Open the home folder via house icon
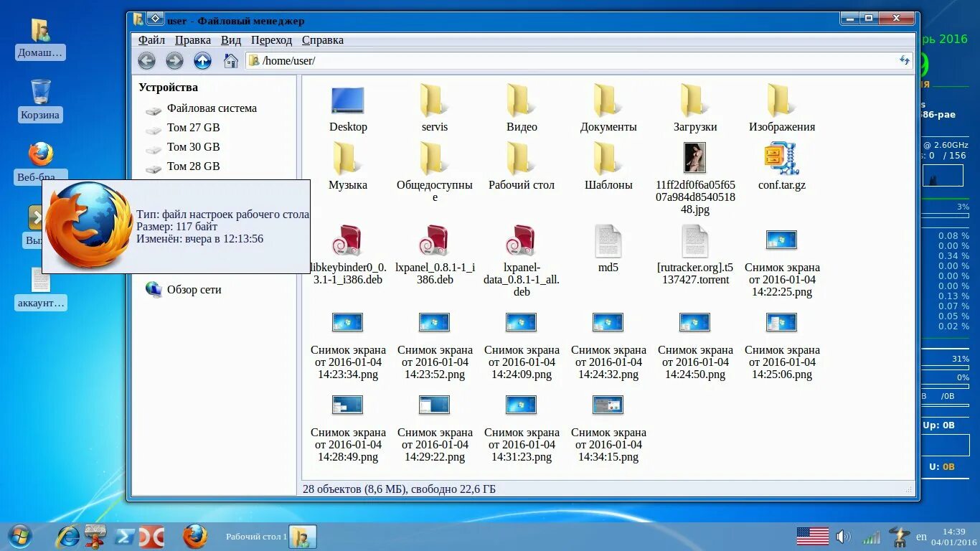 (x=231, y=61)
